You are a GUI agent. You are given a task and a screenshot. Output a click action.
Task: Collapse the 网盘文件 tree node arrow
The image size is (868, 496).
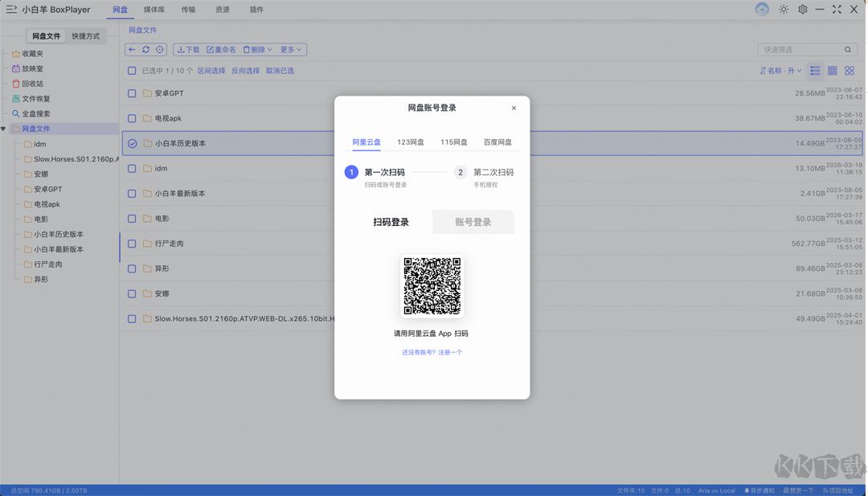[x=3, y=129]
